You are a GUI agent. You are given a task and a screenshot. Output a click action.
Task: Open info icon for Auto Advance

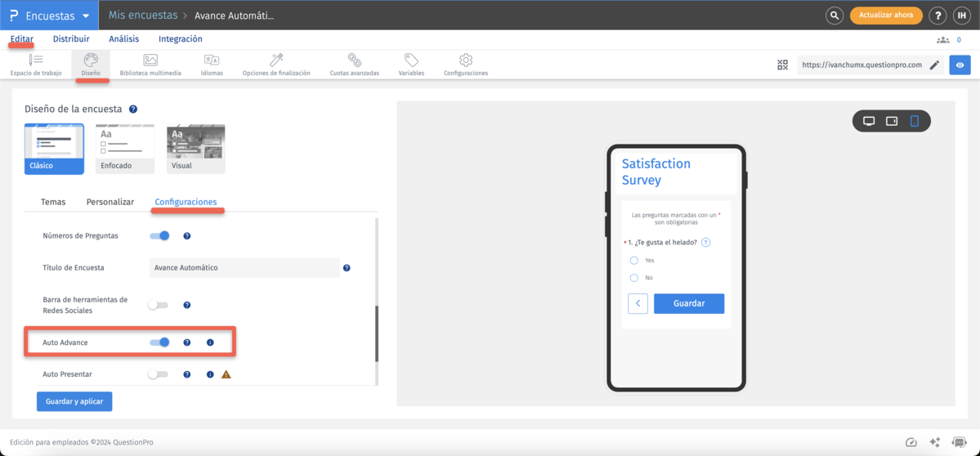[x=210, y=342]
